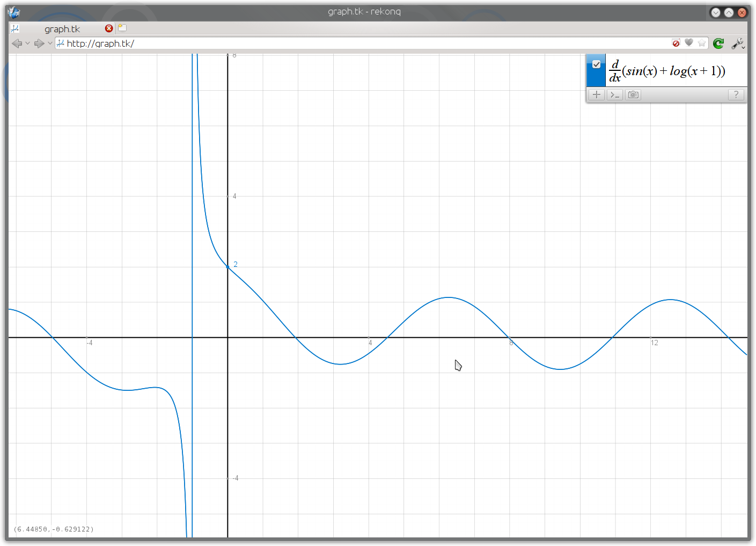Maximize the rekonq window
This screenshot has width=756, height=546.
[x=729, y=12]
